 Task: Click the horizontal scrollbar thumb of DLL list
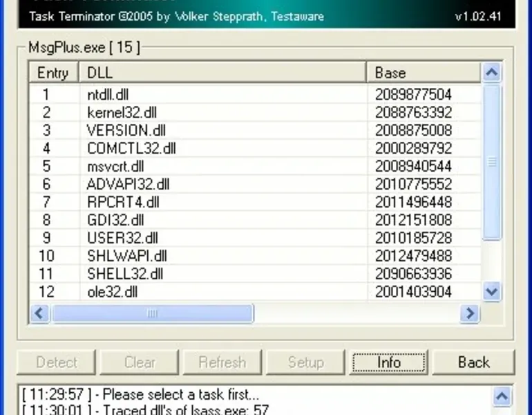[152, 313]
